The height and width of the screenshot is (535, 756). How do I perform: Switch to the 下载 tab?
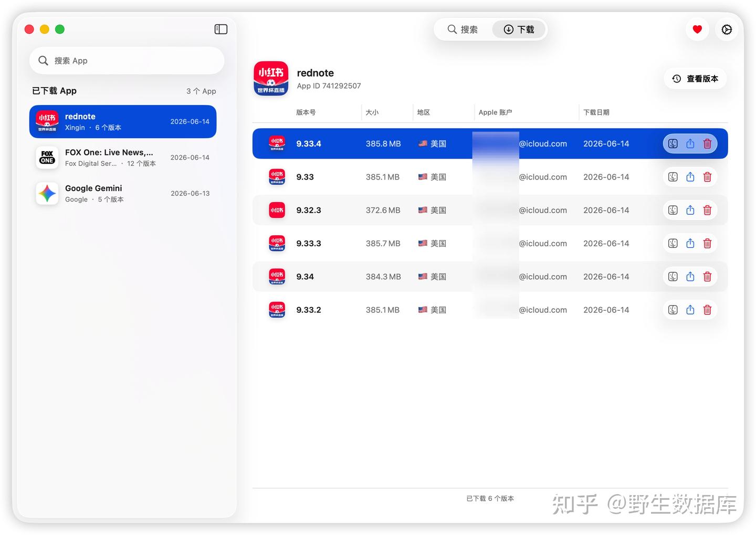pos(519,29)
